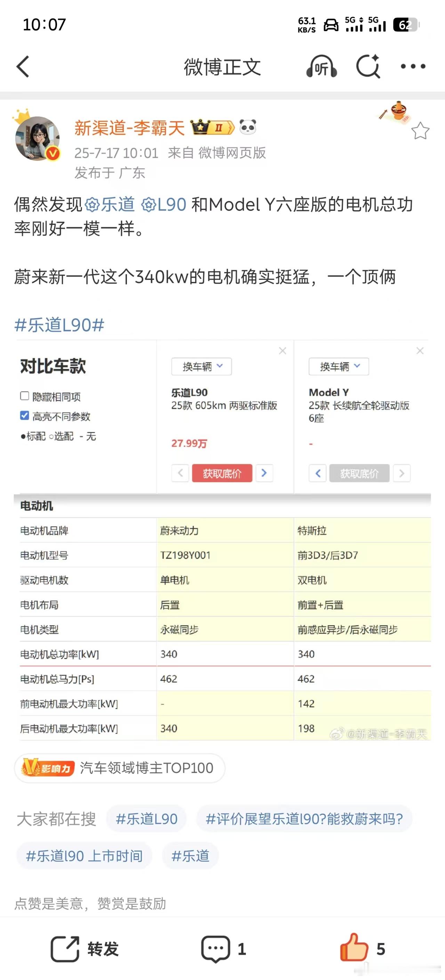The image size is (445, 980).
Task: Tap the 转发 repost button
Action: point(85,949)
